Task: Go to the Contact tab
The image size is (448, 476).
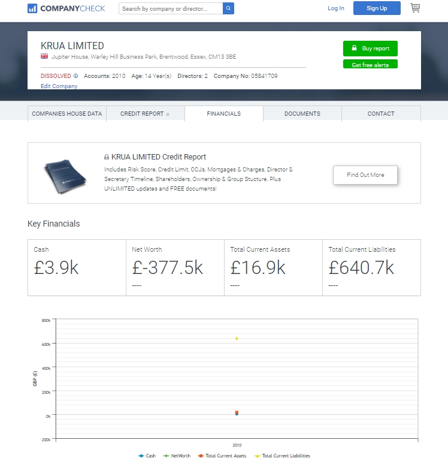Action: (x=381, y=113)
